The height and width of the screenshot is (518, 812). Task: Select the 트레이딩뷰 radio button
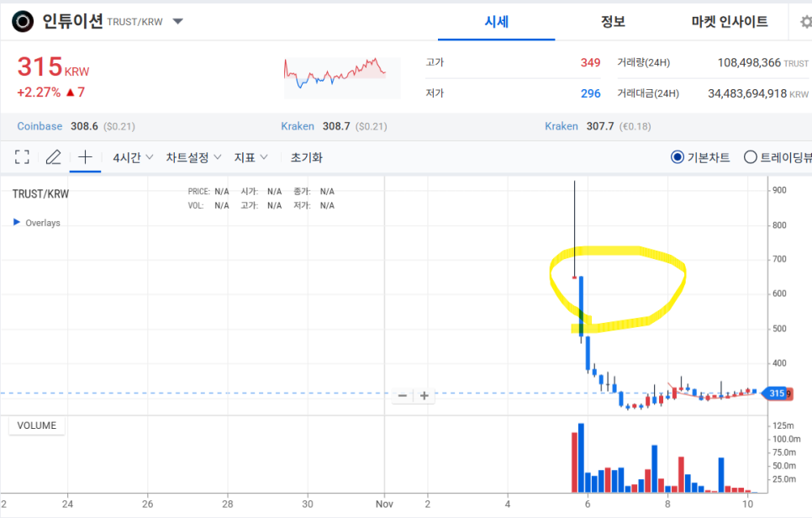coord(750,157)
